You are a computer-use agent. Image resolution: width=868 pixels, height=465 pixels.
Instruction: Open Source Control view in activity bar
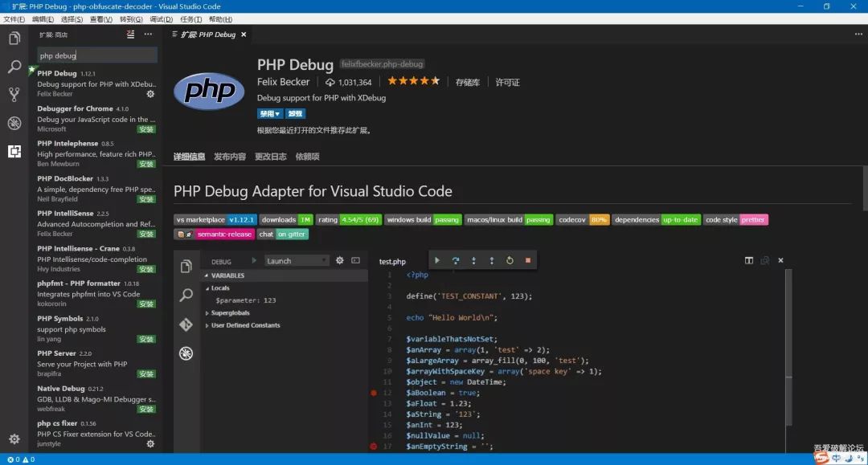click(x=14, y=95)
